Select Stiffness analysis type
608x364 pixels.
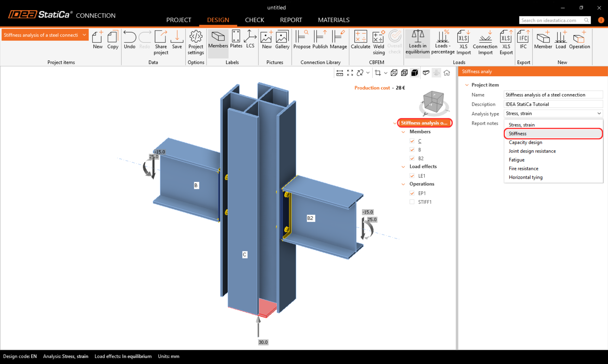tap(553, 134)
